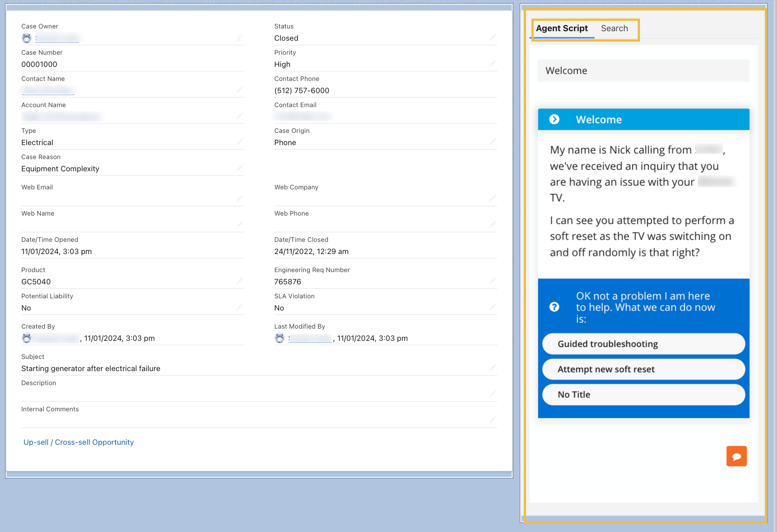Viewport: 777px width, 532px height.
Task: Select the Agent Script tab
Action: pos(562,28)
